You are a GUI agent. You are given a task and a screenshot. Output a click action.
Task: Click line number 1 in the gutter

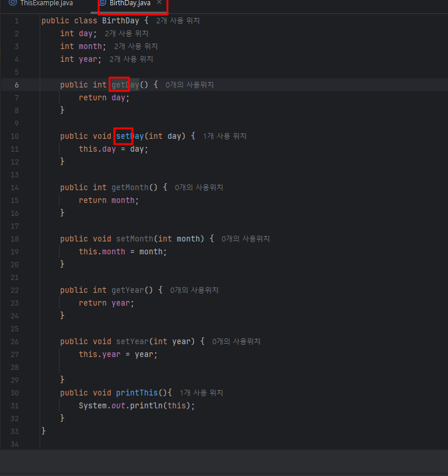pyautogui.click(x=17, y=21)
